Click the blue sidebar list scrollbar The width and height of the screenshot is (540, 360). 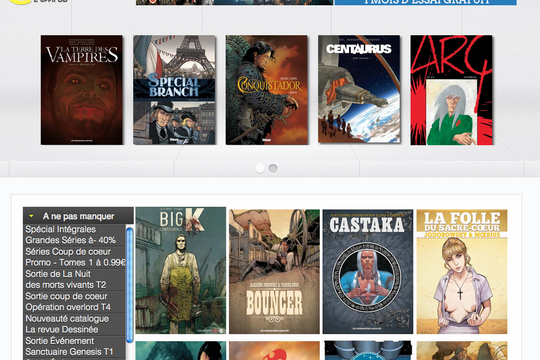(x=130, y=285)
